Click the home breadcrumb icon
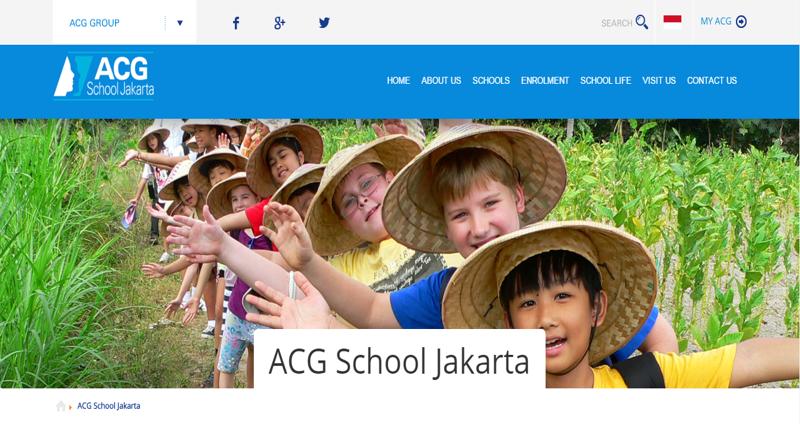800x424 pixels. click(x=61, y=406)
